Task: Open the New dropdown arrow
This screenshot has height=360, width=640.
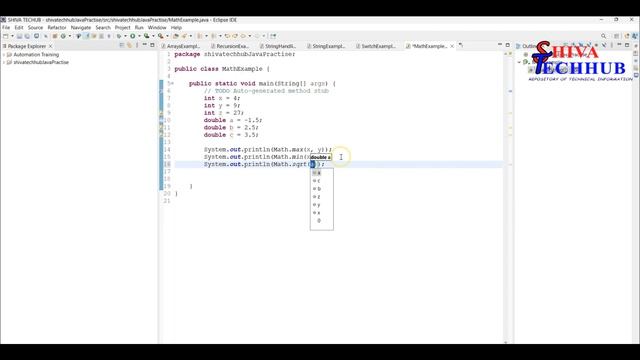Action: (12, 36)
